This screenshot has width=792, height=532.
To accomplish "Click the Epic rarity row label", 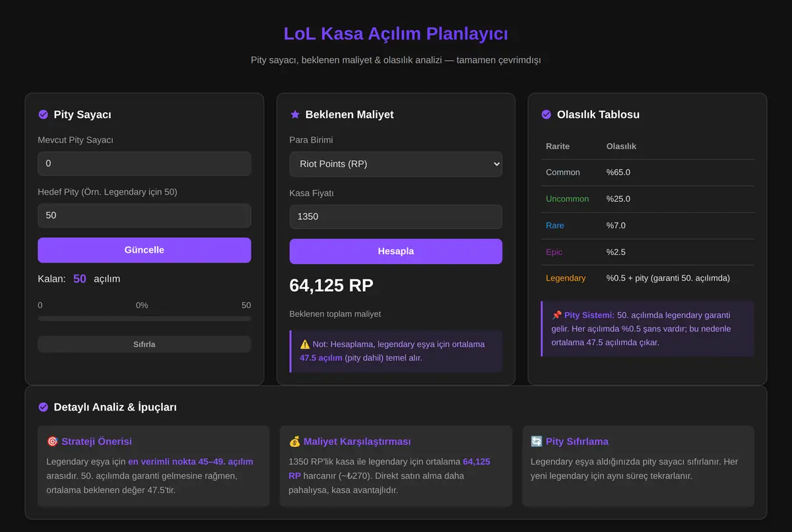I will [554, 252].
